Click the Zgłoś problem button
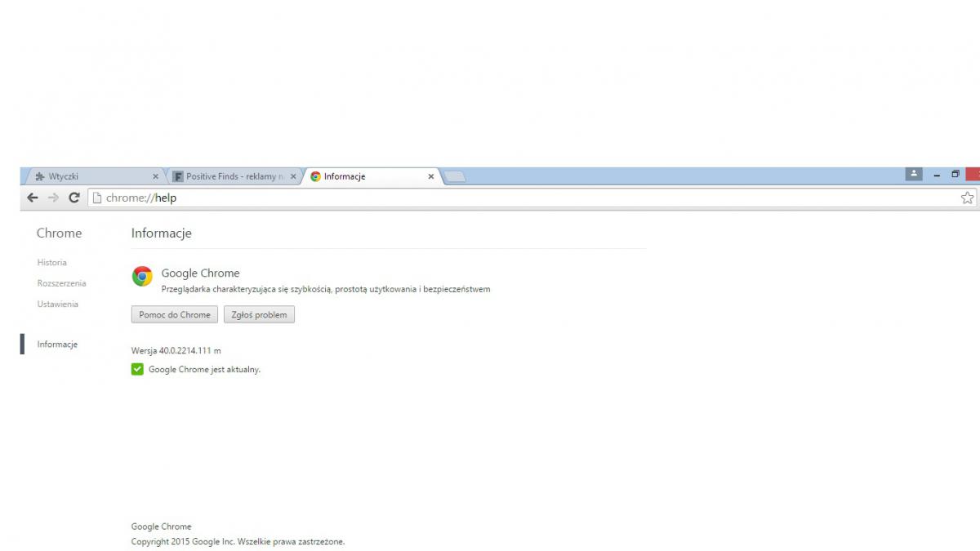Screen dimensions: 980x551 click(x=259, y=314)
